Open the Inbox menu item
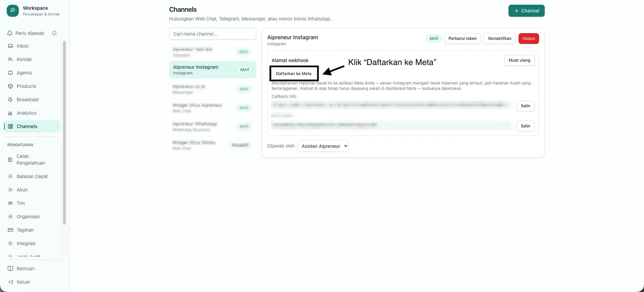The image size is (644, 292). (x=32, y=46)
